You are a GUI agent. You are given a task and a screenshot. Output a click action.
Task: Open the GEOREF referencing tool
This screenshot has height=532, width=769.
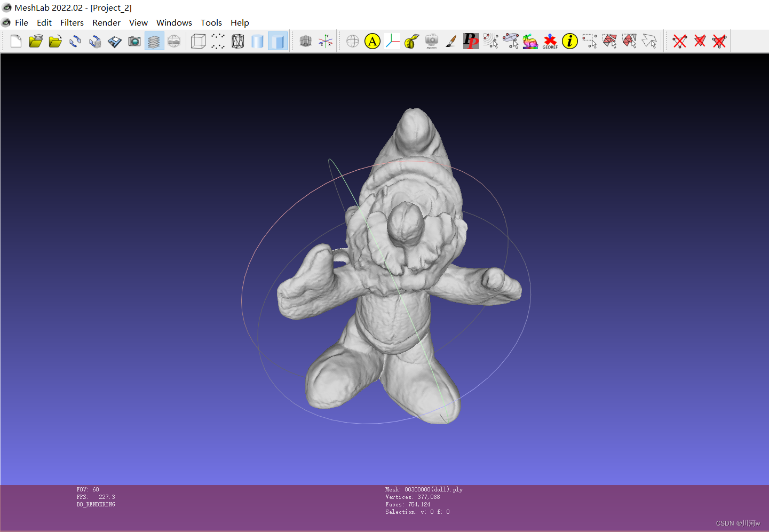tap(550, 41)
